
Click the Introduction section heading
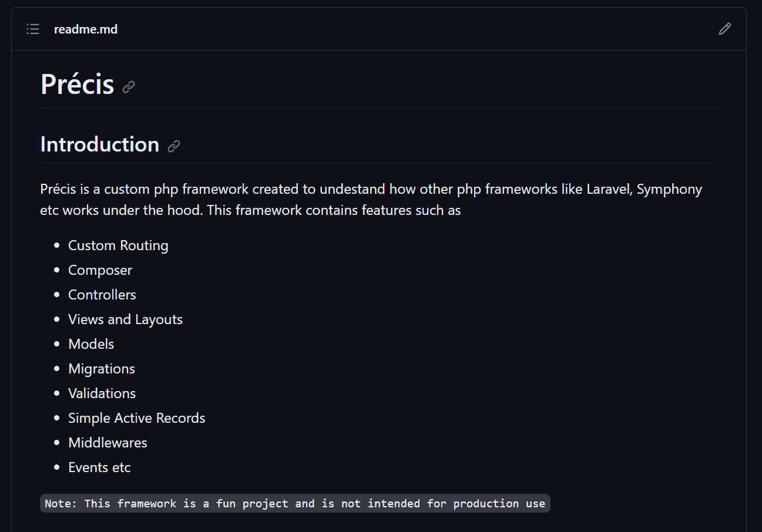click(99, 144)
